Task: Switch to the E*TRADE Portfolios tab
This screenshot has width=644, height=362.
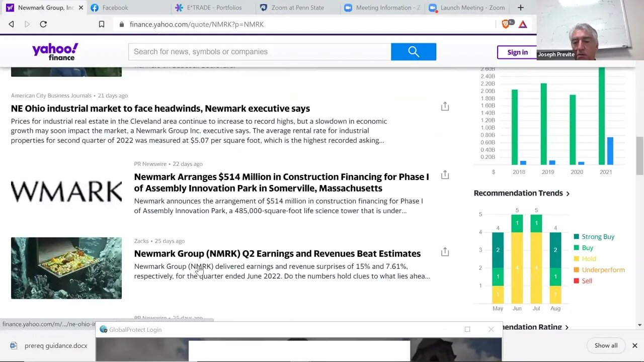Action: click(212, 8)
